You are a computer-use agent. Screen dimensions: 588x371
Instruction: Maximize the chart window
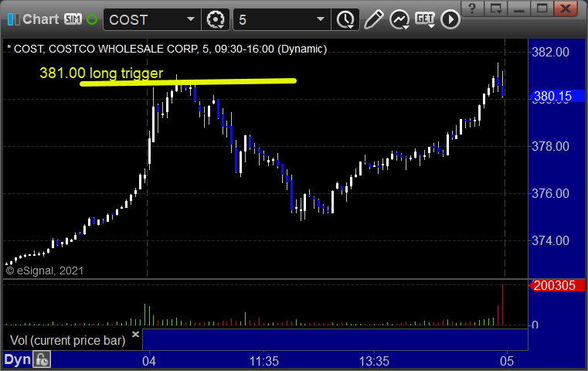pyautogui.click(x=542, y=9)
